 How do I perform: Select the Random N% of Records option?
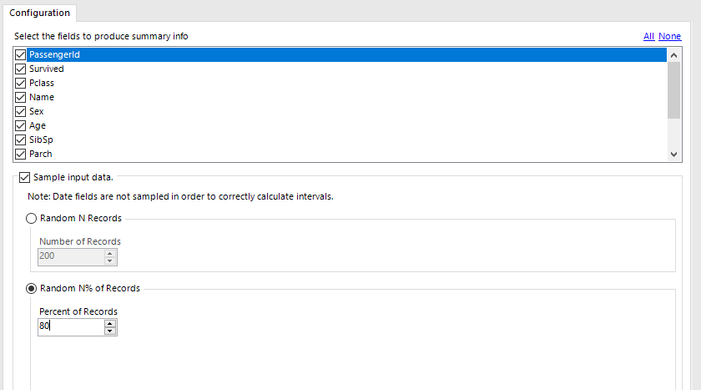click(x=31, y=288)
